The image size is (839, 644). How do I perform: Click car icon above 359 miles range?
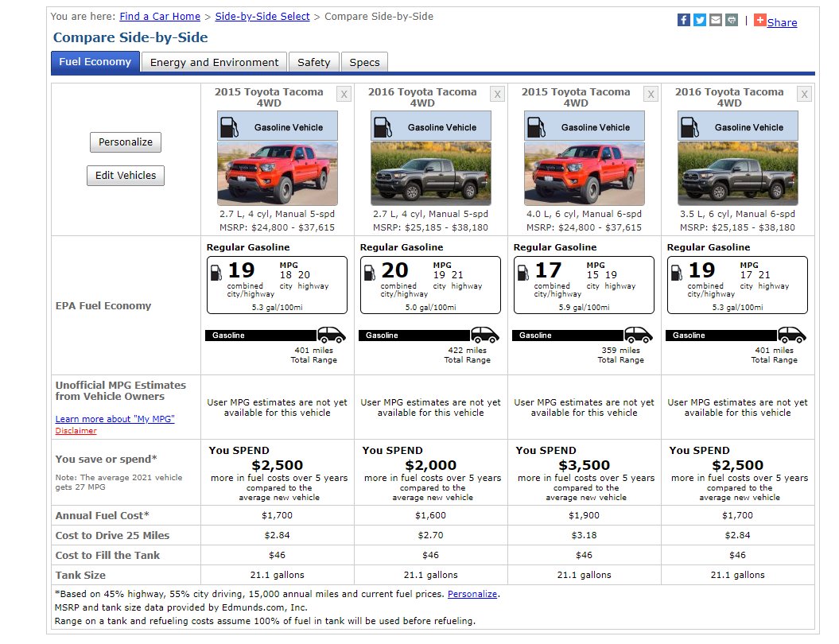coord(639,335)
